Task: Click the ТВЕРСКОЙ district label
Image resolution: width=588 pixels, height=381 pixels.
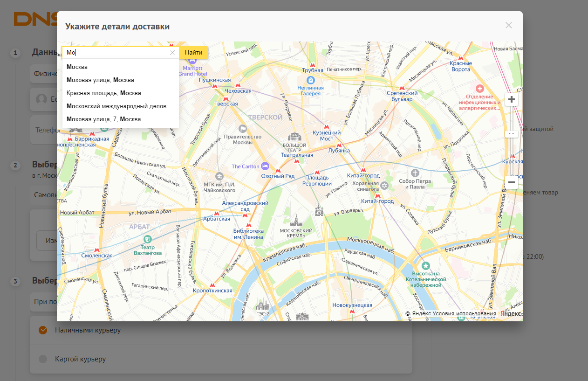Action: [x=266, y=117]
